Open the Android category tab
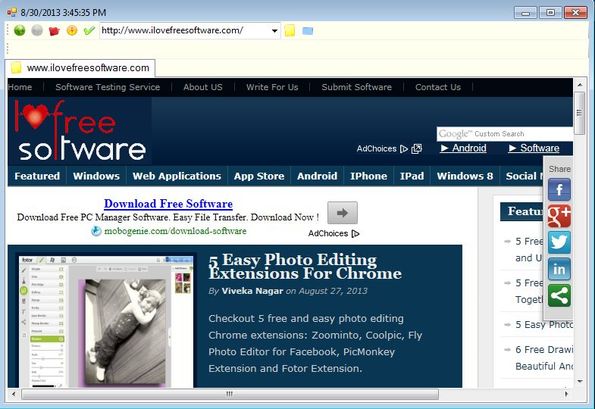The width and height of the screenshot is (595, 409). tap(317, 176)
